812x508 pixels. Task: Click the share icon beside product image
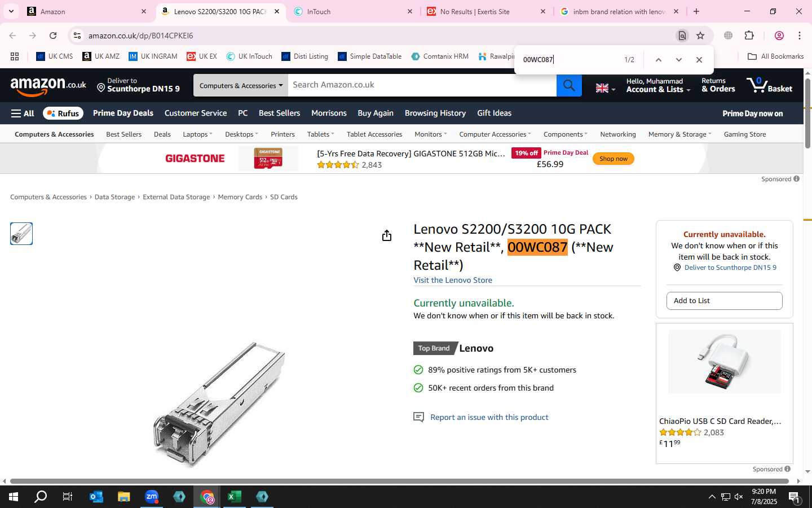point(386,235)
